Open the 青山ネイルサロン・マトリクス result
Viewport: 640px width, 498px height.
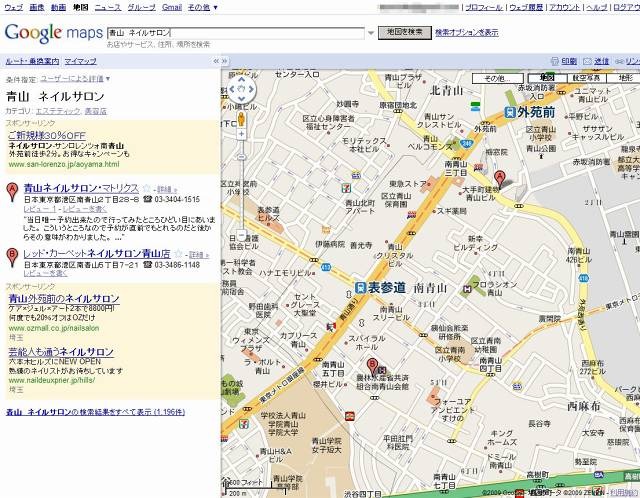coord(81,188)
